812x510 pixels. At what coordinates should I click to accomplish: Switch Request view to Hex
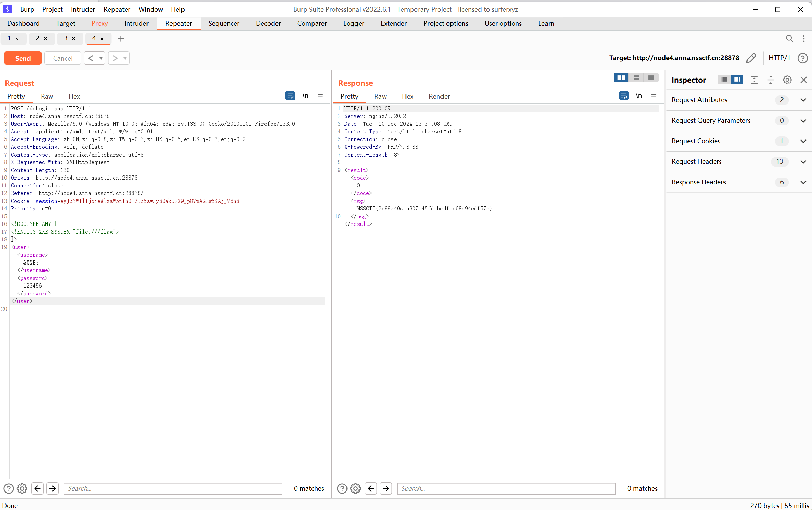click(74, 96)
